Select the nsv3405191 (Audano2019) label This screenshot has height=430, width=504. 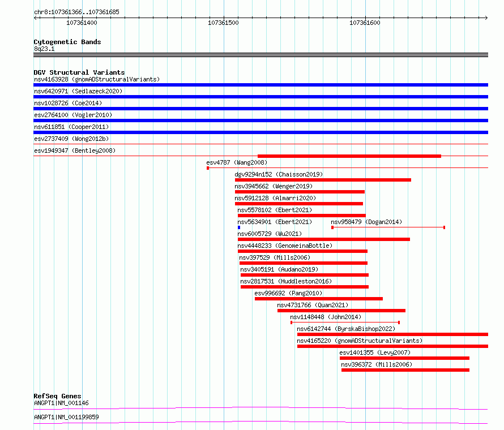[x=279, y=269]
